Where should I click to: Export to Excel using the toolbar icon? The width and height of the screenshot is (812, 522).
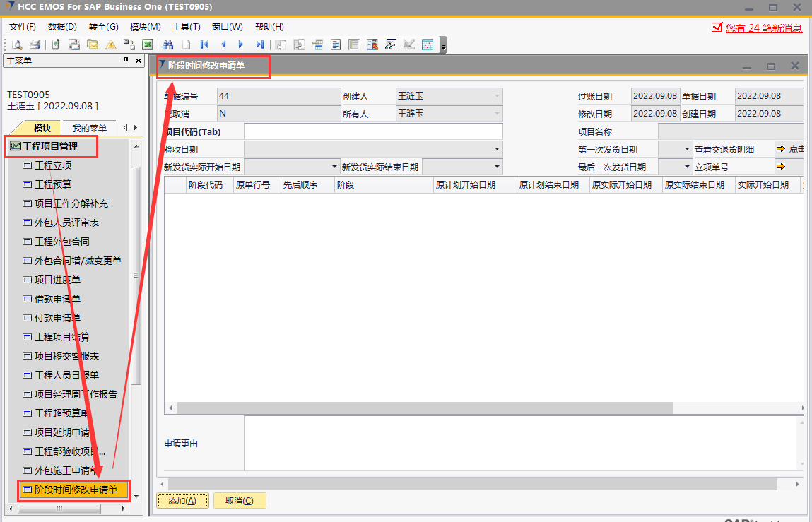tap(148, 45)
